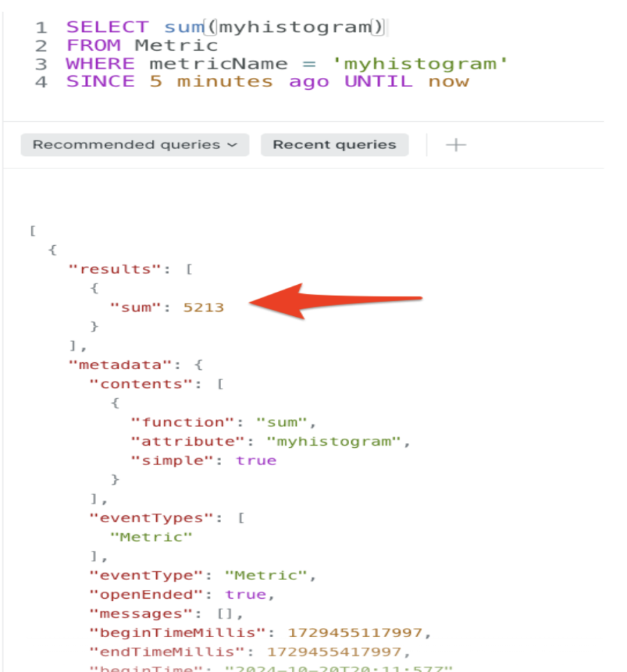
Task: Click the SINCE keyword on line 4
Action: (100, 82)
